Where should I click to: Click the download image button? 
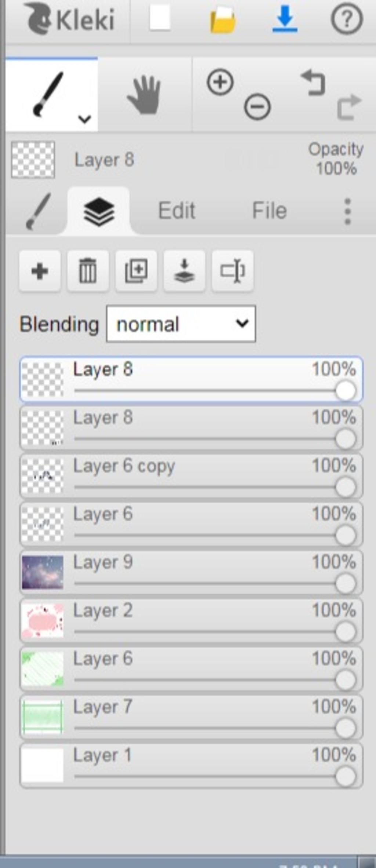point(285,19)
